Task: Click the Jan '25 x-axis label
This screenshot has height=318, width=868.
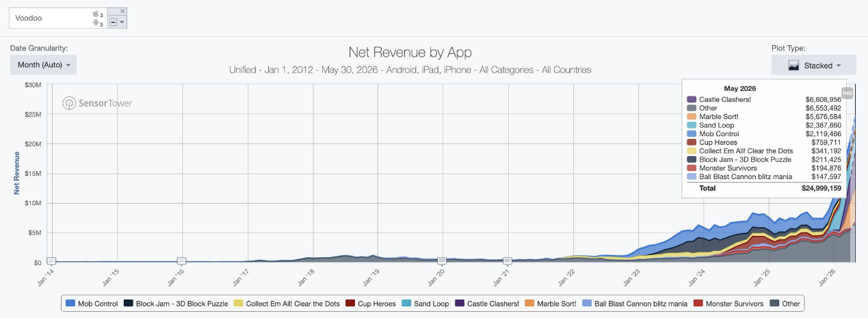Action: tap(763, 278)
